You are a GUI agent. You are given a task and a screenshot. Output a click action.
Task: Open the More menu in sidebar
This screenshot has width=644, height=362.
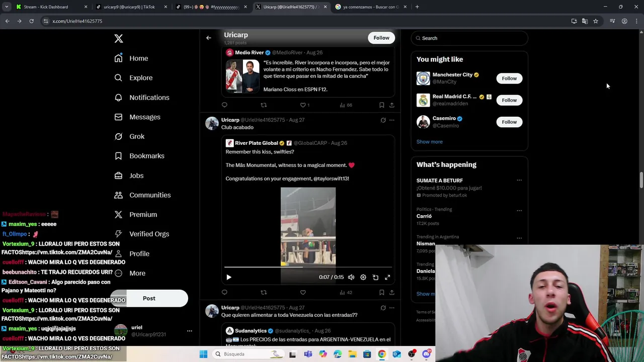130,273
